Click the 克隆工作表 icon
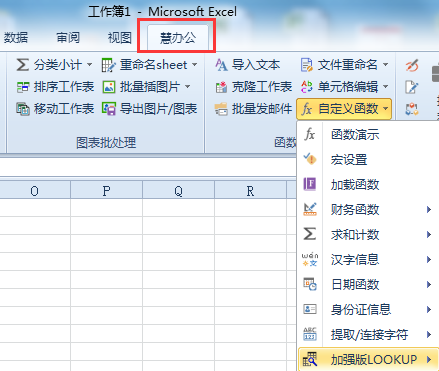The height and width of the screenshot is (371, 439). (x=221, y=87)
